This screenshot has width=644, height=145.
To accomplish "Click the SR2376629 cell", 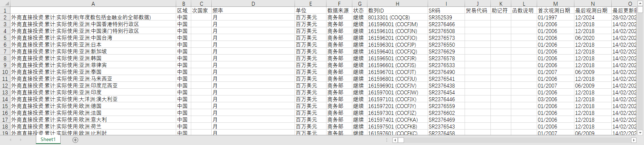I will pos(446,51).
